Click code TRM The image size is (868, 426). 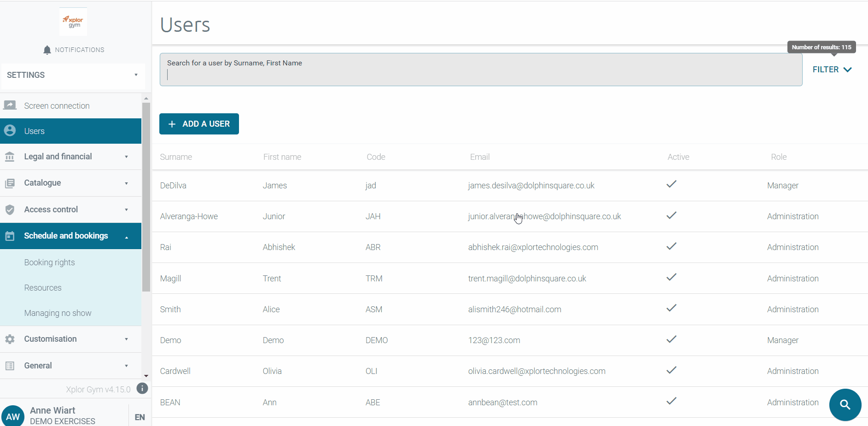(x=374, y=279)
